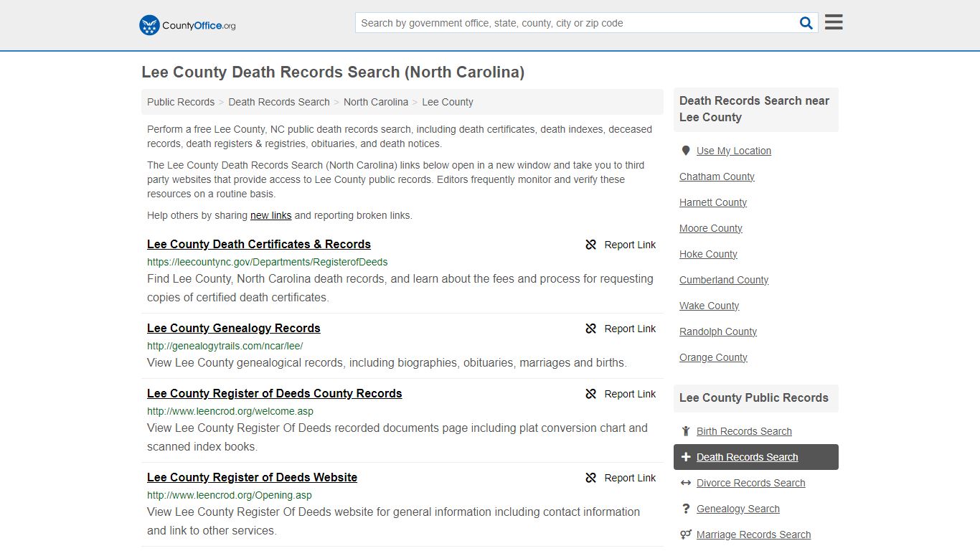Open Lee County Death Certificates & Records
The width and height of the screenshot is (980, 551).
pyautogui.click(x=259, y=245)
